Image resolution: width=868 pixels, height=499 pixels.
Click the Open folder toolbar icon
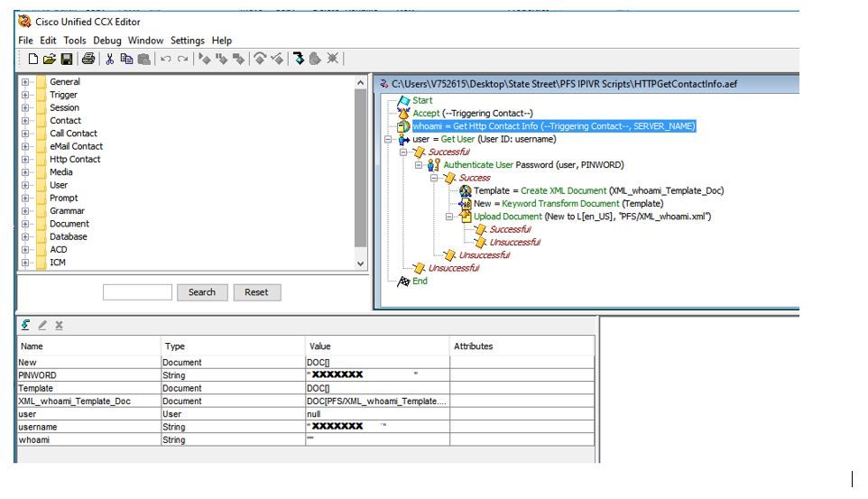pyautogui.click(x=50, y=59)
